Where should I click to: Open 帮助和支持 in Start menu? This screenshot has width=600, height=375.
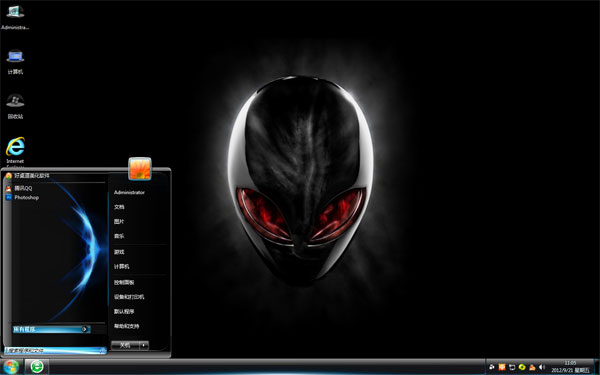tap(126, 326)
